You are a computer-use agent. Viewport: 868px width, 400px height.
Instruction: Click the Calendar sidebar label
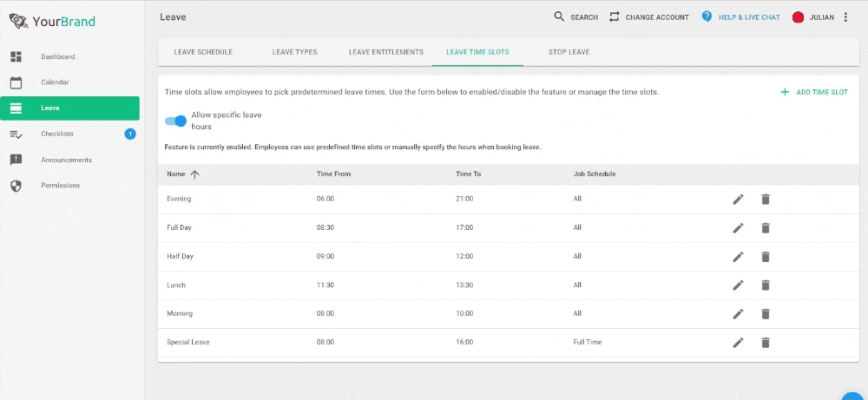(55, 82)
